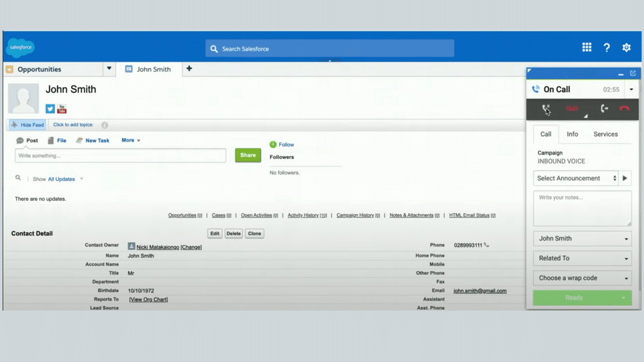Click the red voicemail recording icon

tap(572, 109)
